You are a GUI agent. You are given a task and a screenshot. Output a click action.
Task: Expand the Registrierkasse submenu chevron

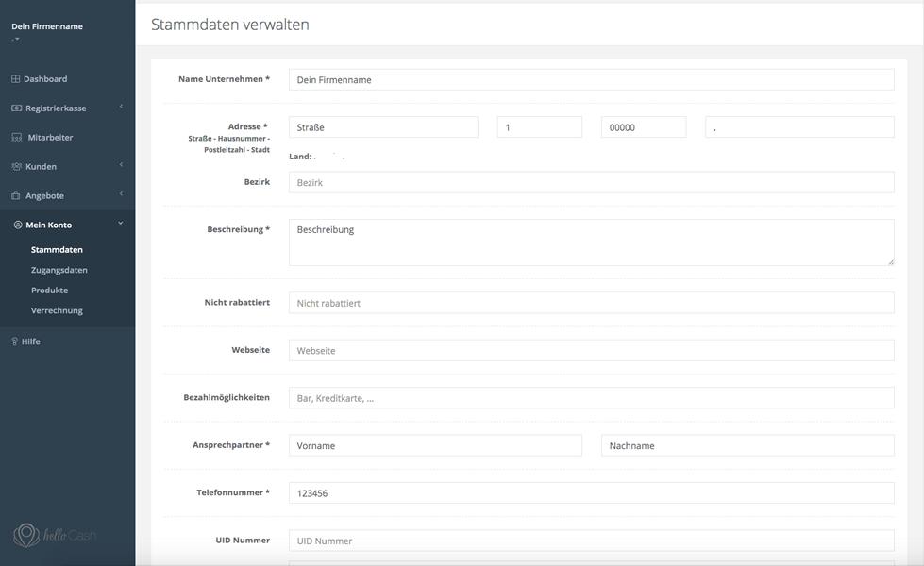(x=121, y=107)
